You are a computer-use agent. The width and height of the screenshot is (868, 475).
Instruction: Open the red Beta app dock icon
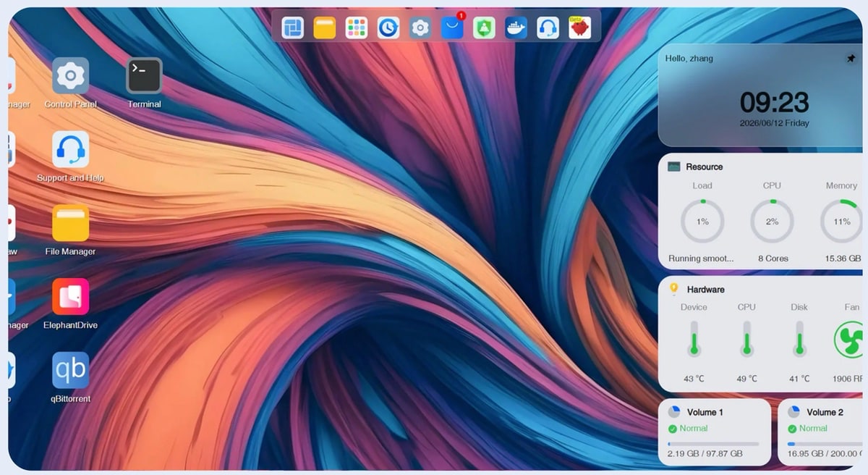[x=579, y=28]
